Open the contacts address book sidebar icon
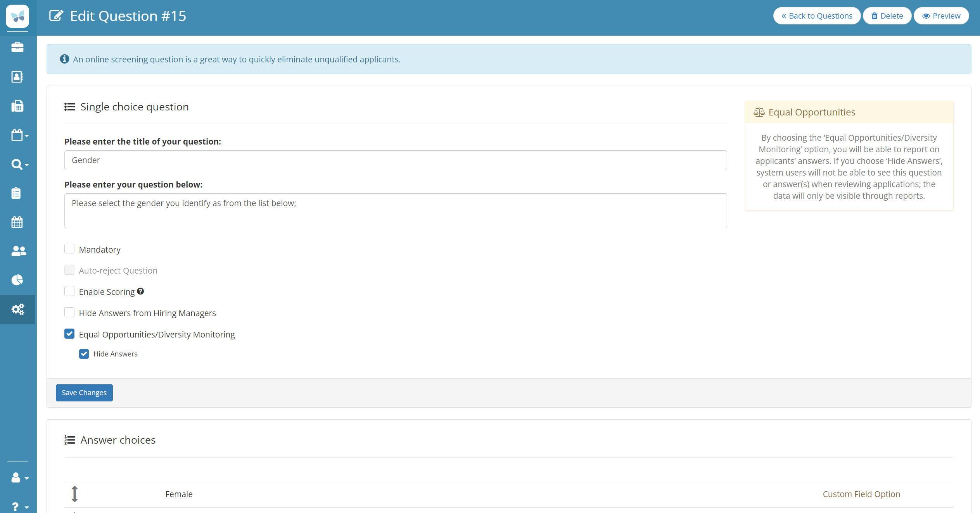The image size is (980, 513). coord(17,77)
